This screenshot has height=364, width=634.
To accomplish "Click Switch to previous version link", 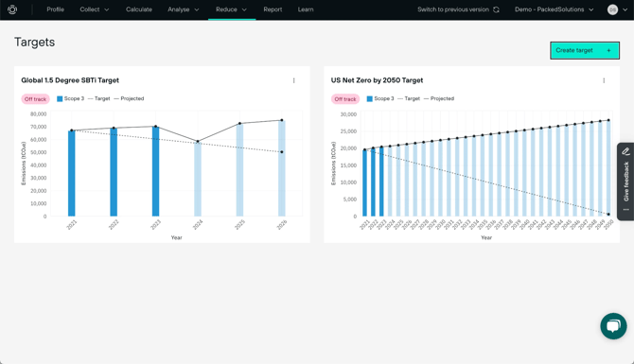I will pos(453,9).
